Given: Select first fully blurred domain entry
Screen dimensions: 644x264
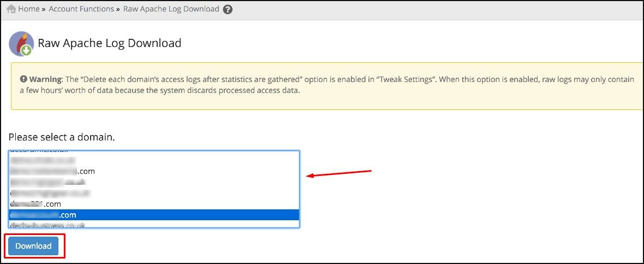Looking at the screenshot, I should click(x=154, y=160).
